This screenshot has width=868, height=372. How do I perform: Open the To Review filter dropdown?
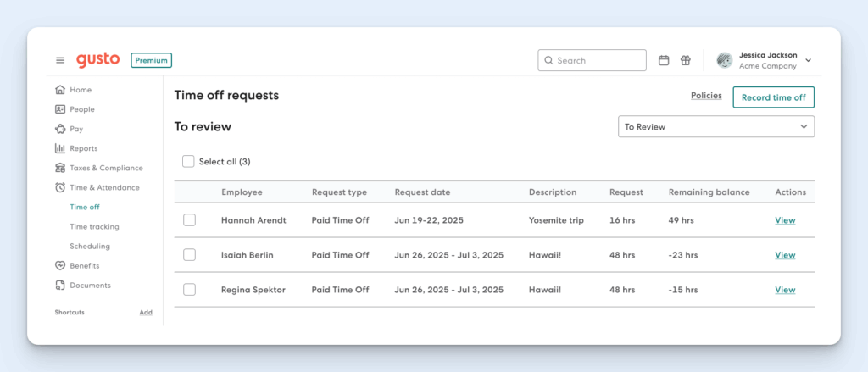(x=715, y=127)
